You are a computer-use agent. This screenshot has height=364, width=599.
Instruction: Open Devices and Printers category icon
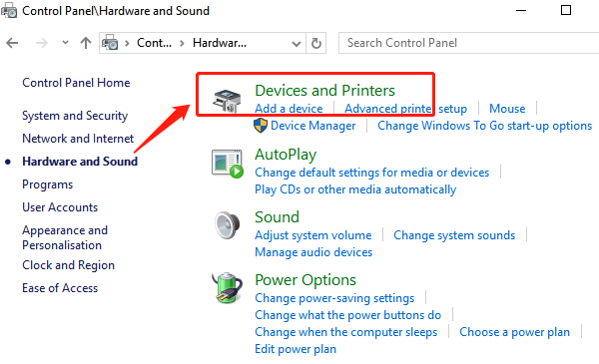[227, 101]
